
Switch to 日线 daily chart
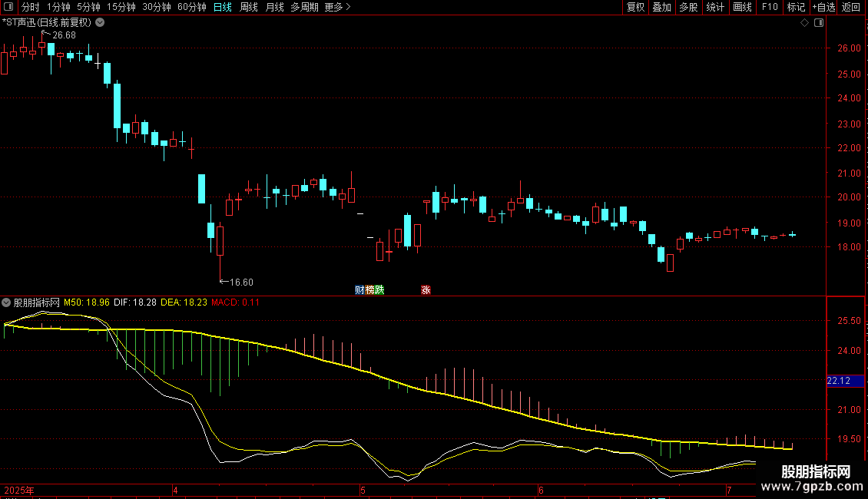pyautogui.click(x=223, y=7)
